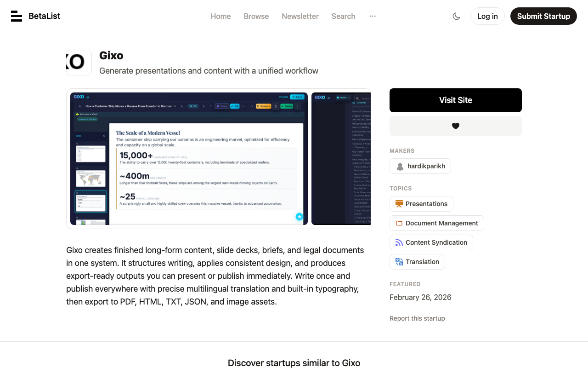Click the Log in button
Screen dimensions: 588x368
point(487,16)
